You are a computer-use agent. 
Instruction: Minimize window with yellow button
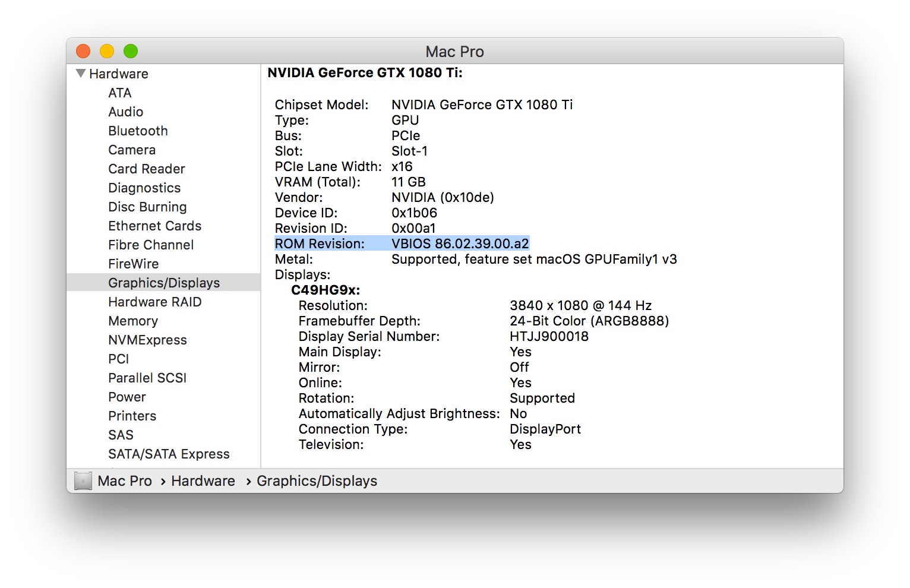click(107, 52)
